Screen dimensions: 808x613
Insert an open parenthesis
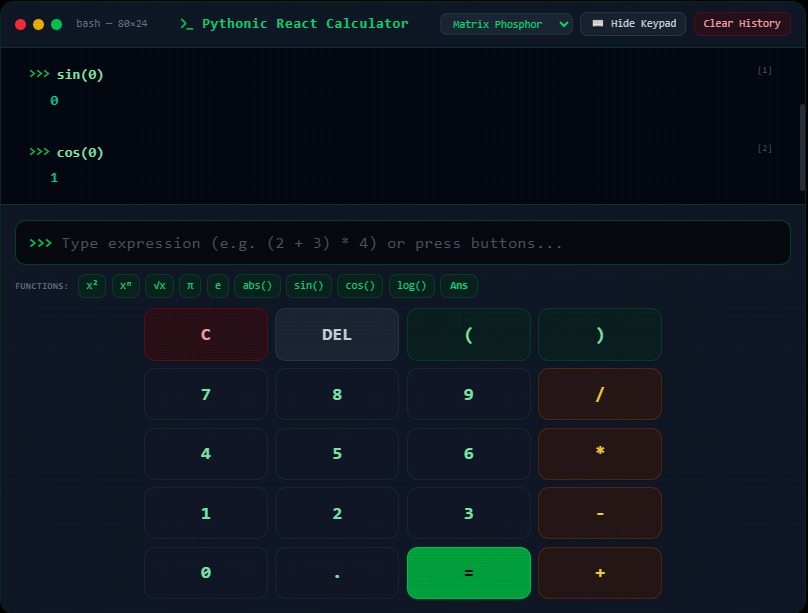468,334
